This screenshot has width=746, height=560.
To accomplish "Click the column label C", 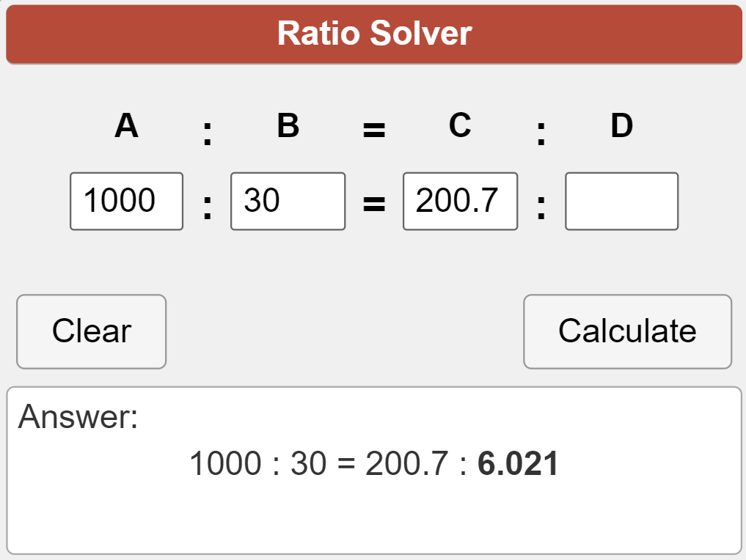I will 460,126.
